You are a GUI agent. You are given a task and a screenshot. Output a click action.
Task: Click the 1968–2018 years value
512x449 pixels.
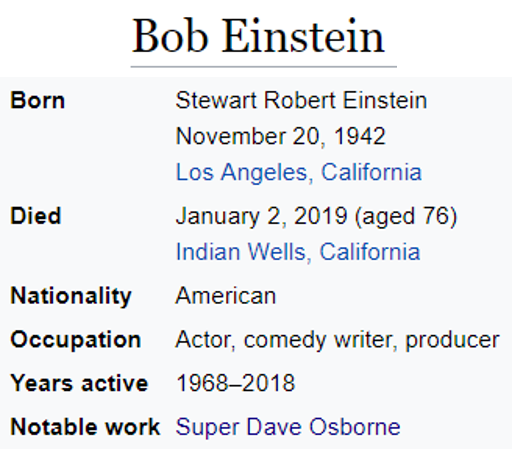pos(235,383)
